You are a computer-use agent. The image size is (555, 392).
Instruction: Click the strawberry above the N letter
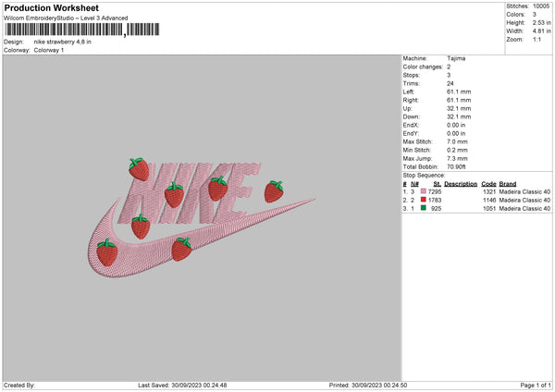tap(139, 169)
